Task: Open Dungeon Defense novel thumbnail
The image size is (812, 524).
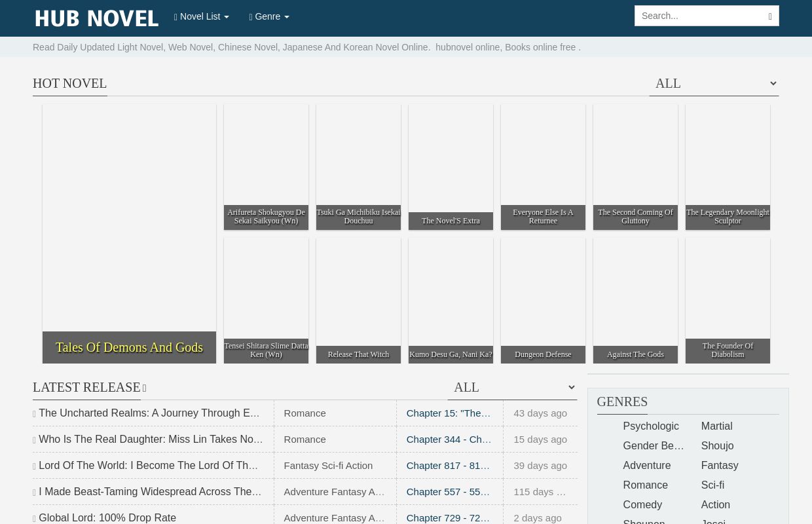Action: (543, 301)
